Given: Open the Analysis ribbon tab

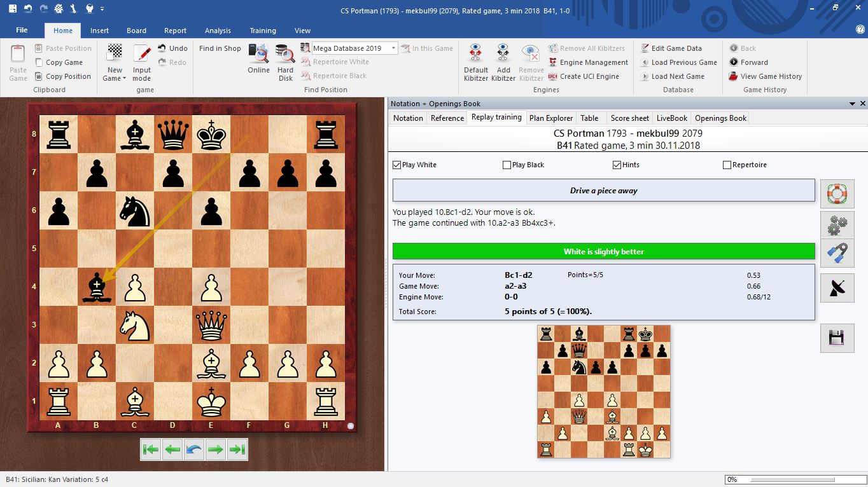Looking at the screenshot, I should (218, 30).
